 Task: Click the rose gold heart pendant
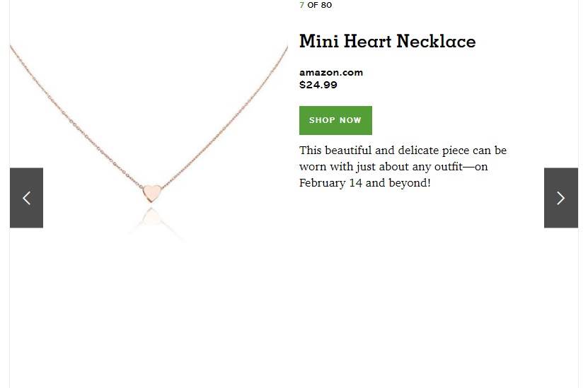pyautogui.click(x=152, y=193)
